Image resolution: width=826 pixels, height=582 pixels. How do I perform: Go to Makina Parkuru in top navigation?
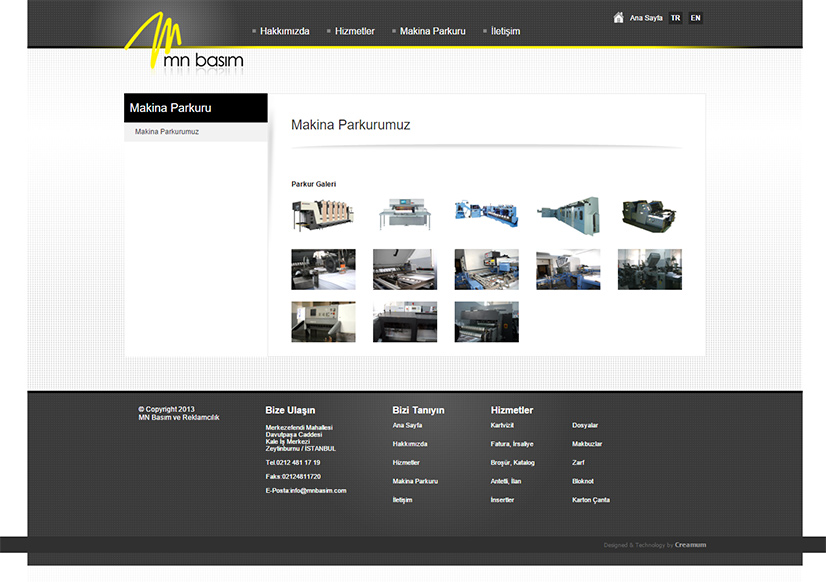pyautogui.click(x=432, y=31)
